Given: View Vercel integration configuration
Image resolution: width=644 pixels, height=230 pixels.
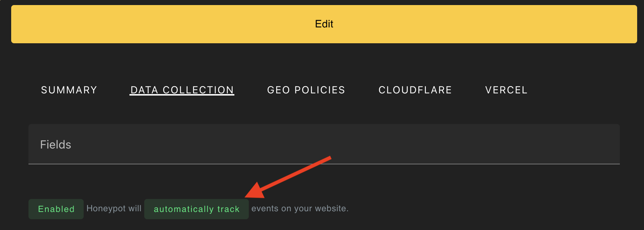Looking at the screenshot, I should click(x=506, y=90).
